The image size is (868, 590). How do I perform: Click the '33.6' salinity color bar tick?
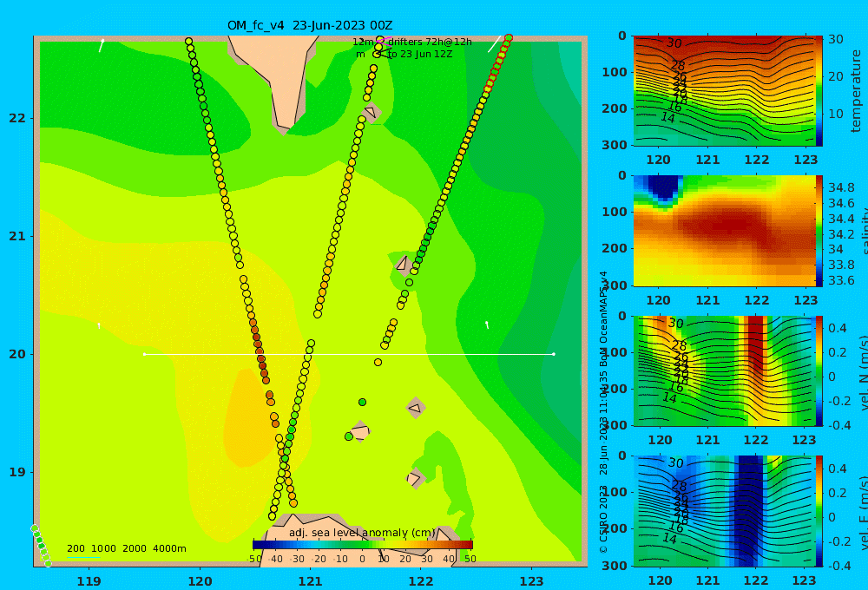pyautogui.click(x=841, y=280)
